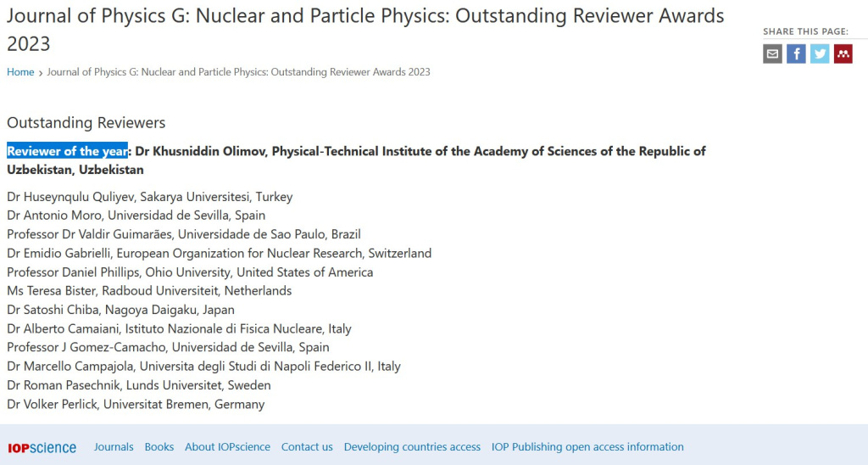
Task: Click the breadcrumb chevron separator after Home
Action: [41, 73]
